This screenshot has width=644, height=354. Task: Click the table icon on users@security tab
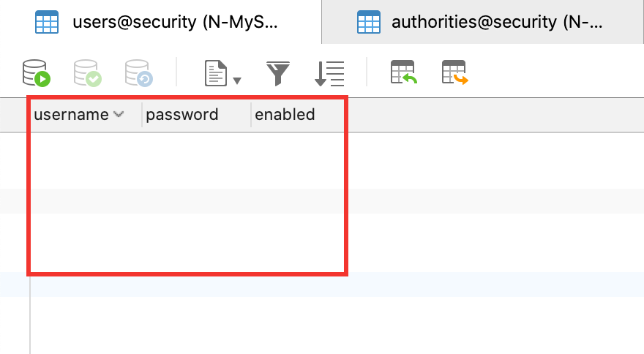[x=47, y=22]
